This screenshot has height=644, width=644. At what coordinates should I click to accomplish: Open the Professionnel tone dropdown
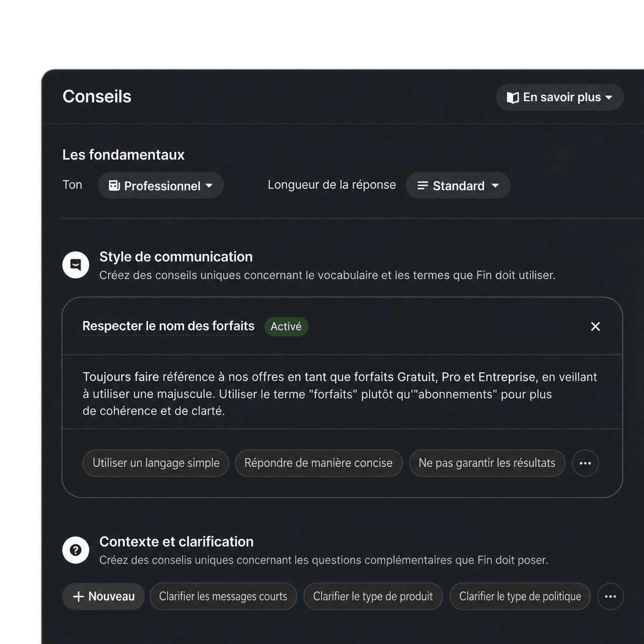[161, 185]
